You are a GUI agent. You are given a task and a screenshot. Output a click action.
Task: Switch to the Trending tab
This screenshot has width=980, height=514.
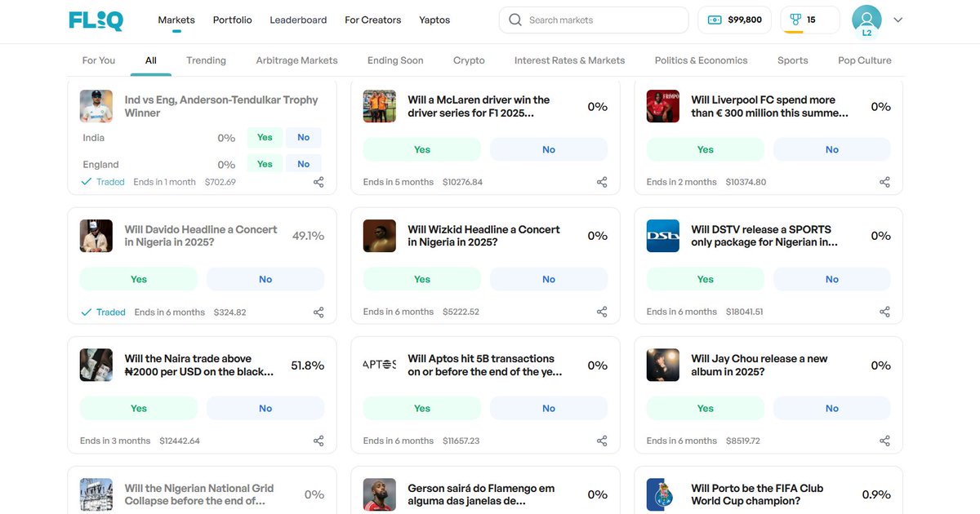click(207, 60)
